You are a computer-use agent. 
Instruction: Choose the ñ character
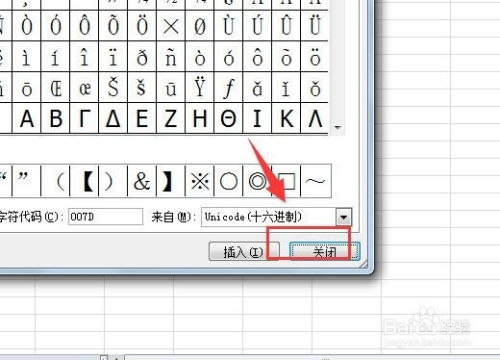171,56
